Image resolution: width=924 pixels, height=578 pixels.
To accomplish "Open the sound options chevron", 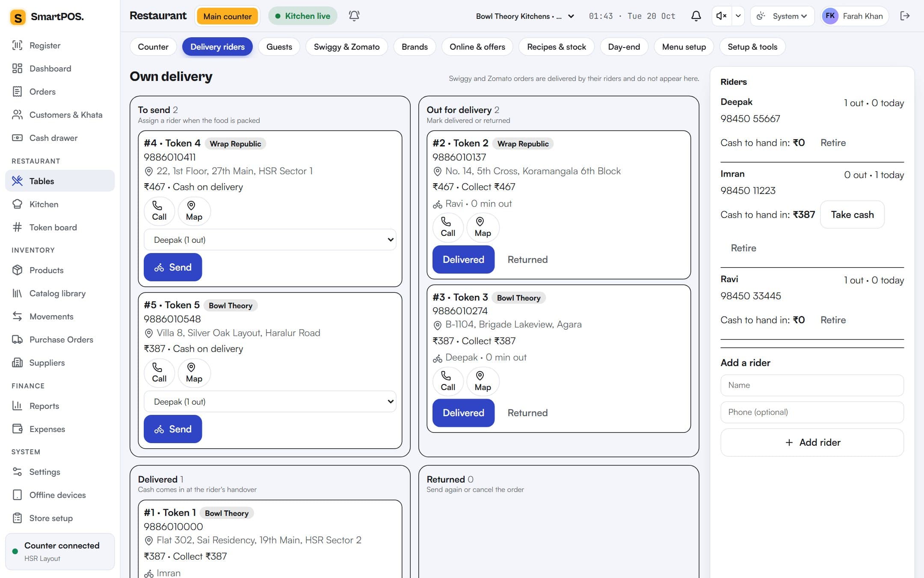I will 738,16.
